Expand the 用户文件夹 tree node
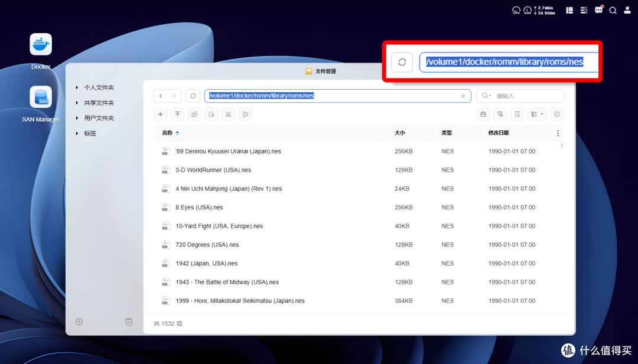Screen dimensions: 638x364 [77, 118]
